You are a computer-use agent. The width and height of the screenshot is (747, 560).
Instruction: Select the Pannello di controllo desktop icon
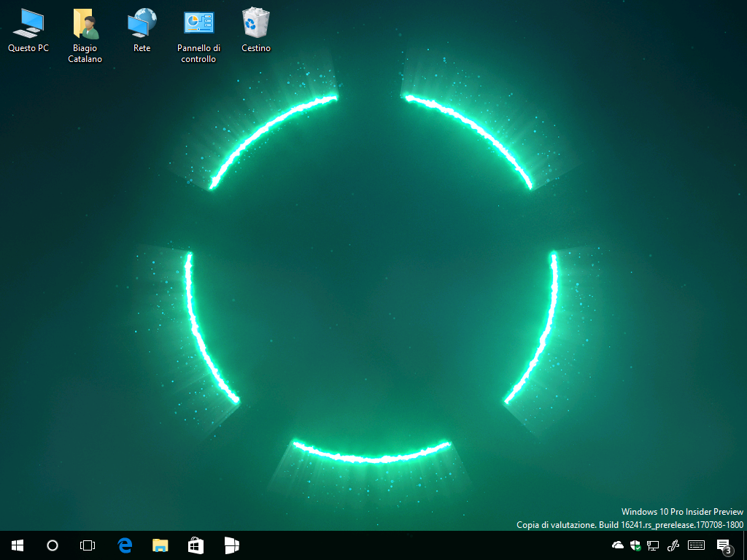coord(198,36)
